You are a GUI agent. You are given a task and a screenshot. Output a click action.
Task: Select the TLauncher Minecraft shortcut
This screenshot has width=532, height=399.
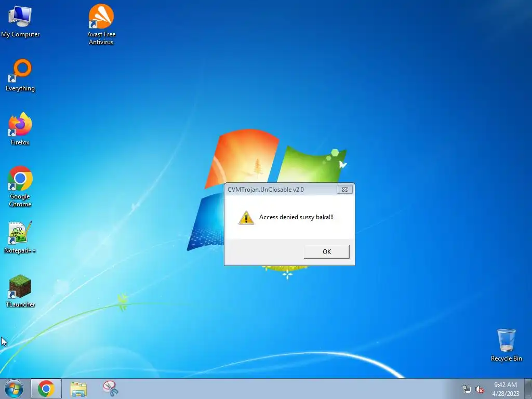pos(20,291)
